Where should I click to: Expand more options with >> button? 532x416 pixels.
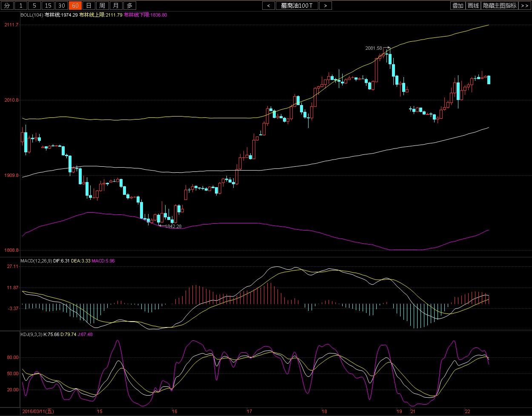point(524,6)
